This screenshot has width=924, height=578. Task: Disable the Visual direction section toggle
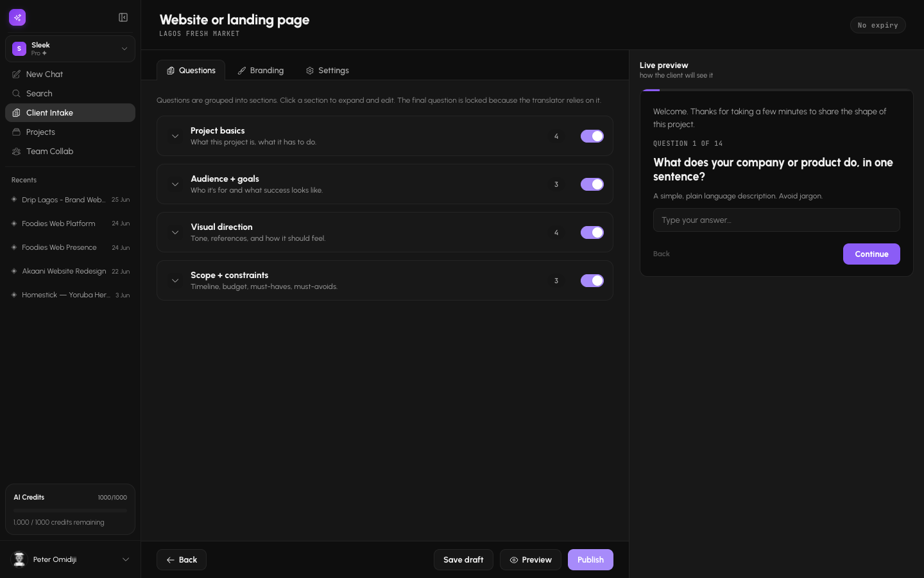592,232
